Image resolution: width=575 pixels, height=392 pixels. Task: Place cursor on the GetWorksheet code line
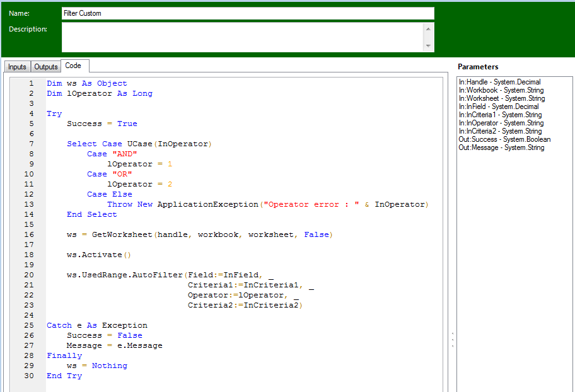pyautogui.click(x=199, y=234)
